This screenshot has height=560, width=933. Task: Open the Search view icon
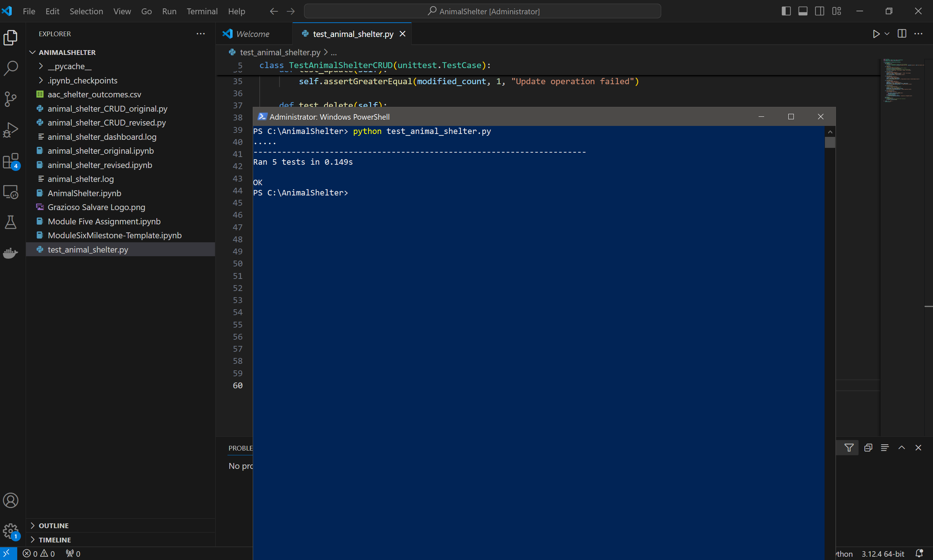coord(11,68)
